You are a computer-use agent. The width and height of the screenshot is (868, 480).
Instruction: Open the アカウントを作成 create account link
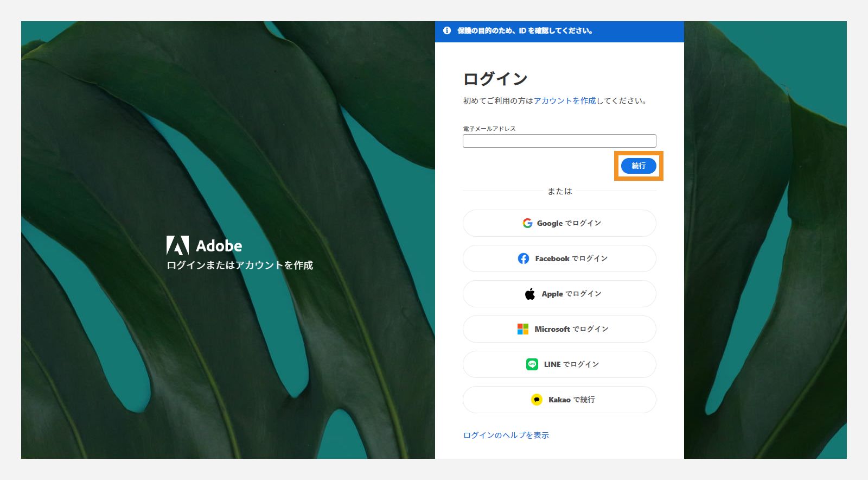point(565,100)
